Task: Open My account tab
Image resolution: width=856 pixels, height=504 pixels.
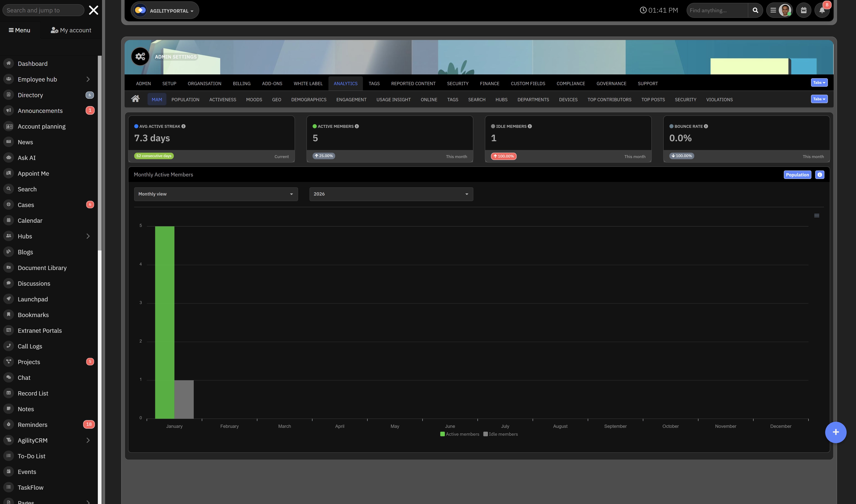Action: (71, 30)
